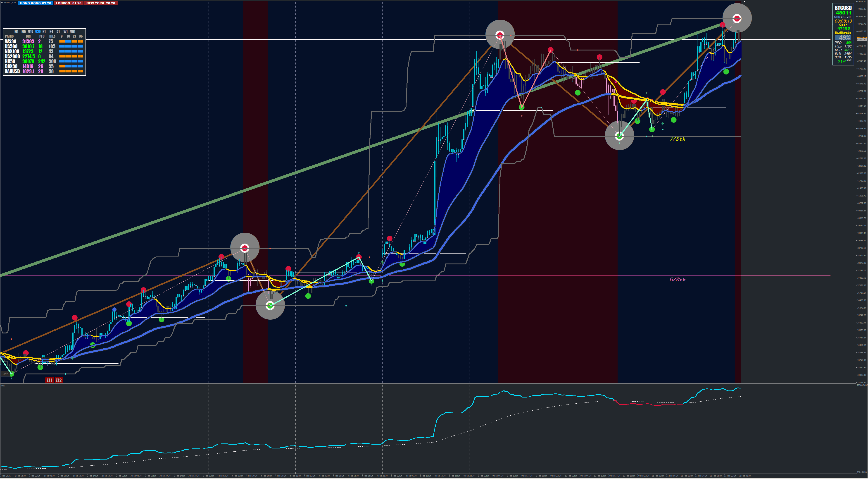Toggle the ZZ1 zigzag button

[49, 380]
